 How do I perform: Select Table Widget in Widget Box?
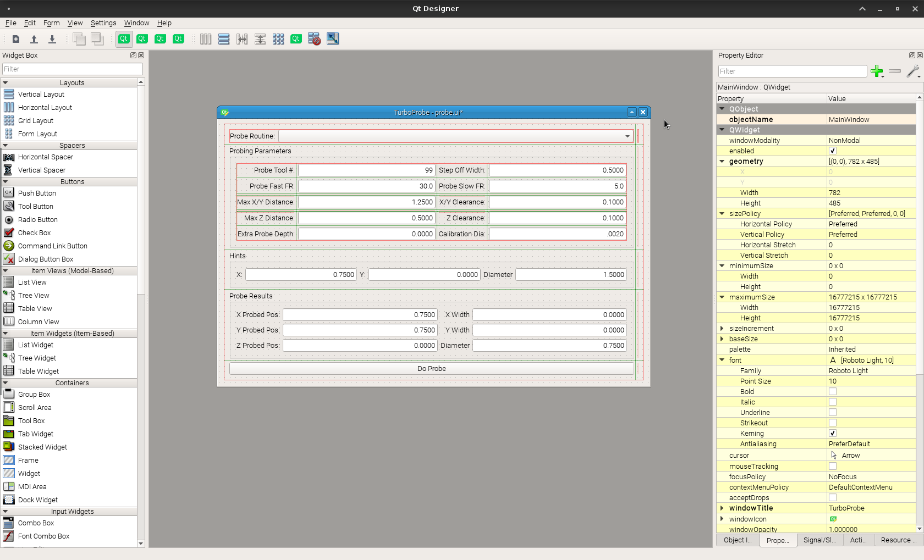tap(38, 372)
